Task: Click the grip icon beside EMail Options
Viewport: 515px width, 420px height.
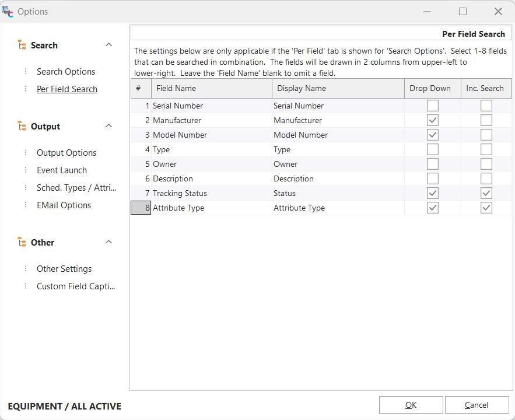Action: [26, 205]
